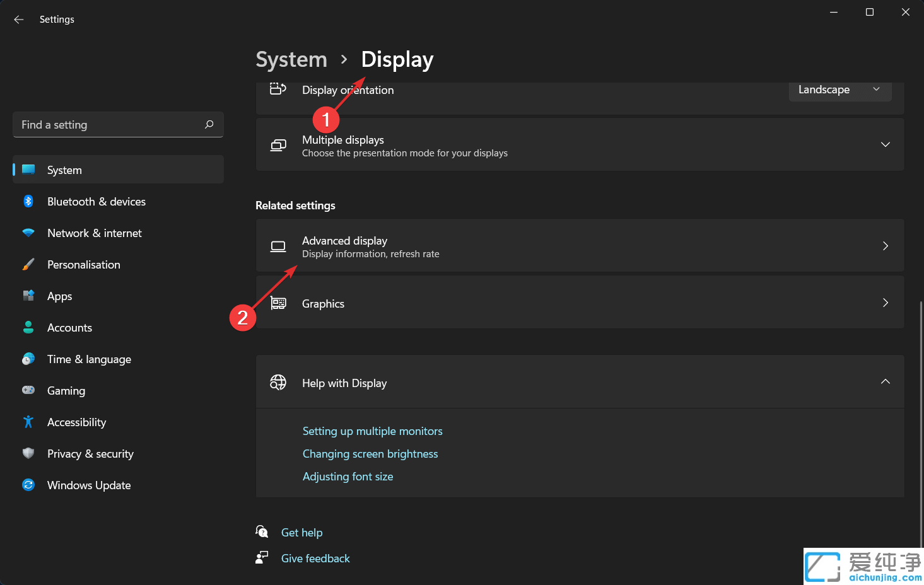Select the Accounts person icon
The width and height of the screenshot is (924, 585).
pos(28,327)
